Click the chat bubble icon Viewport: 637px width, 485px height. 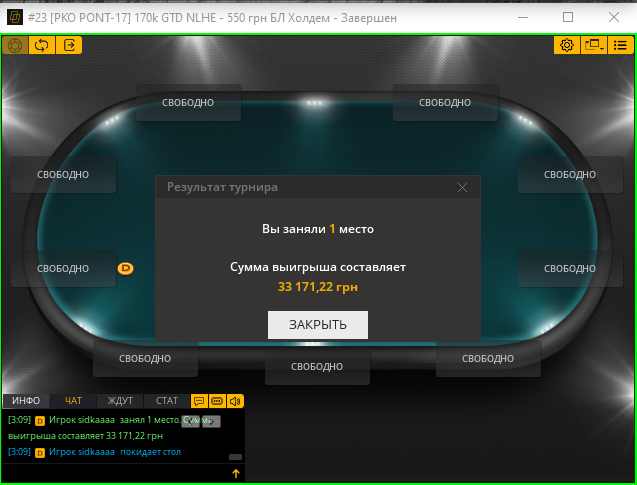point(199,401)
